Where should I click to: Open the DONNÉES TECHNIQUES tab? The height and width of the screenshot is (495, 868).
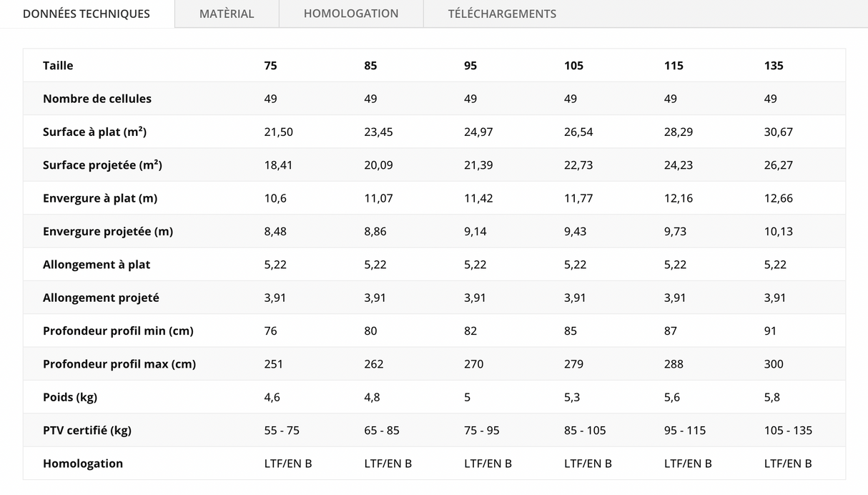(87, 14)
